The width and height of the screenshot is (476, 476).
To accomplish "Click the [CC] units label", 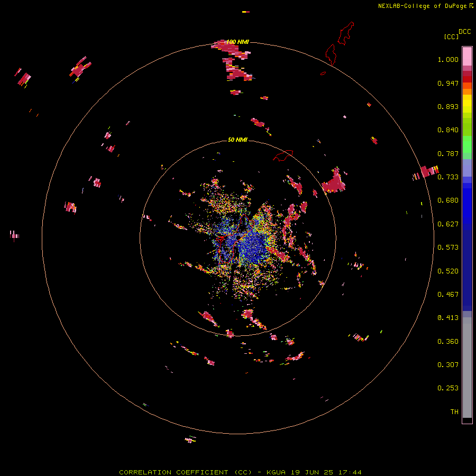I will pyautogui.click(x=452, y=36).
